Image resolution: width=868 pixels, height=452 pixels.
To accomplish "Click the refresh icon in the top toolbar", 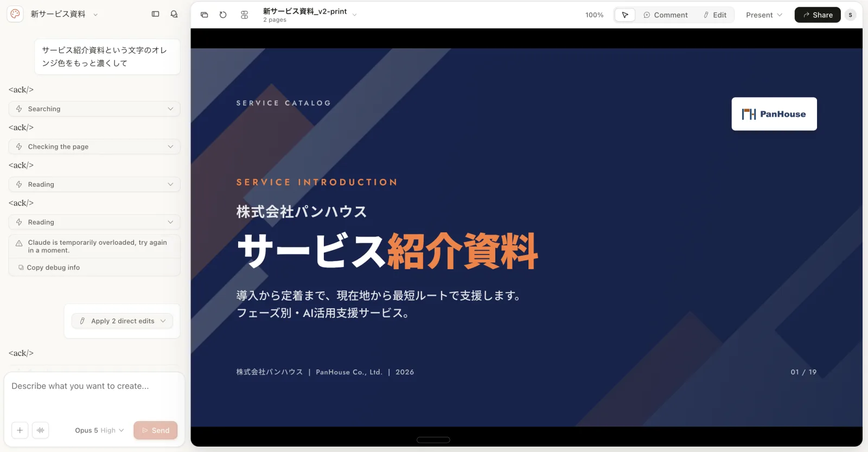I will coord(223,15).
